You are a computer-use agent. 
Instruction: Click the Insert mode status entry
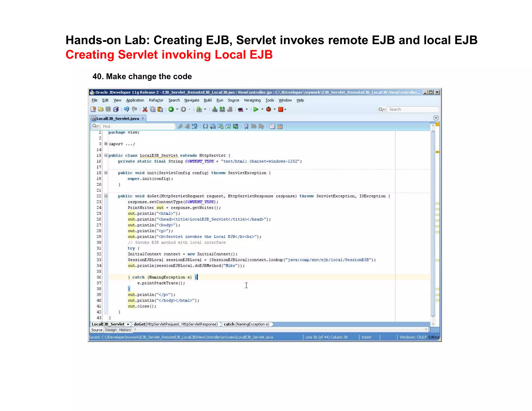point(366,337)
